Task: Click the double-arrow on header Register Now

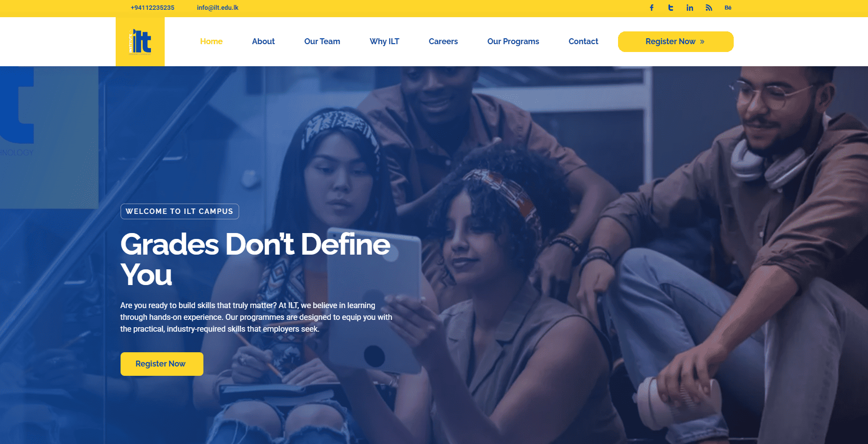Action: pyautogui.click(x=702, y=42)
